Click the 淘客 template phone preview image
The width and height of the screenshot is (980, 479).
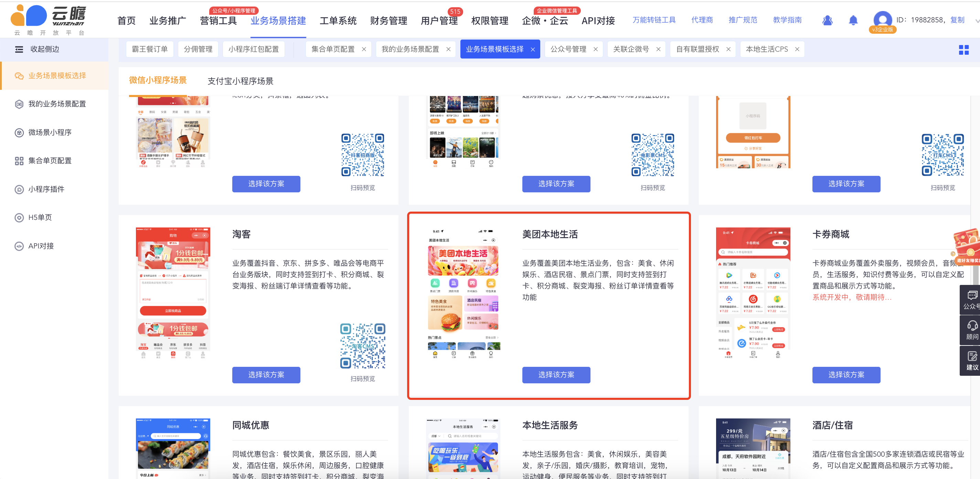[x=173, y=293]
